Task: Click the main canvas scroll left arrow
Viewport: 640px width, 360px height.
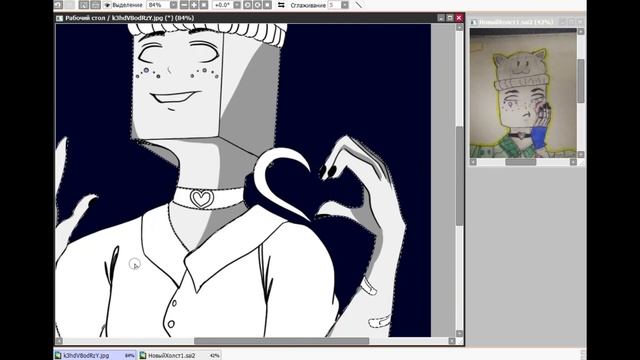Action: click(x=59, y=341)
